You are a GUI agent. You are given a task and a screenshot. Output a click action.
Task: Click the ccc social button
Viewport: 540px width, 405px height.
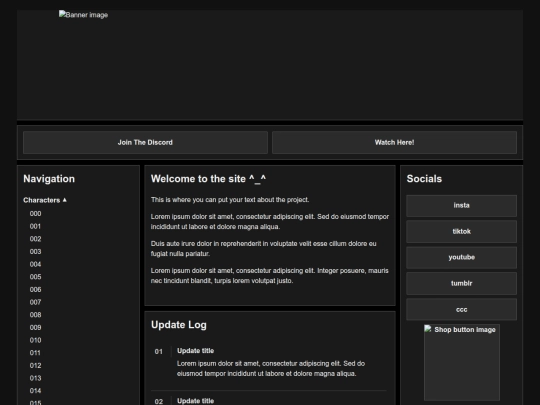click(461, 310)
